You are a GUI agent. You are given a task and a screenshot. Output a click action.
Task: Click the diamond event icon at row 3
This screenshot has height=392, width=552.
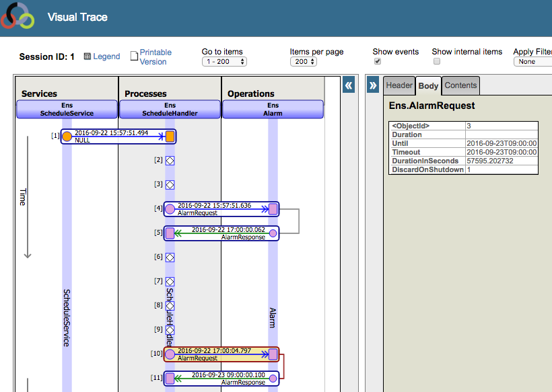click(x=170, y=184)
